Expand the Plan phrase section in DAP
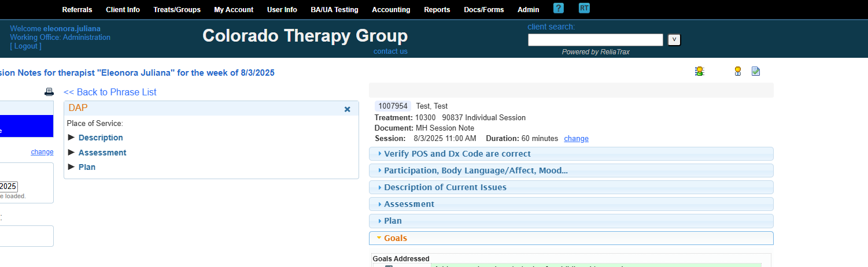 (87, 167)
